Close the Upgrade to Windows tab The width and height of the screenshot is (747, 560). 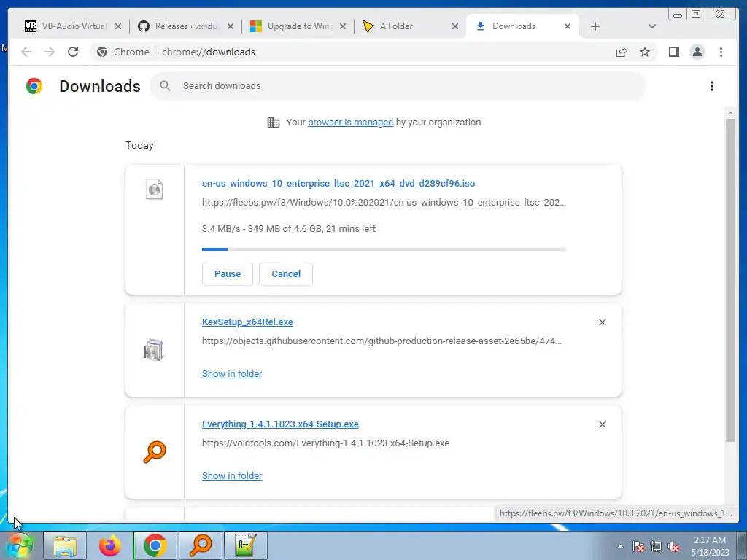(343, 27)
